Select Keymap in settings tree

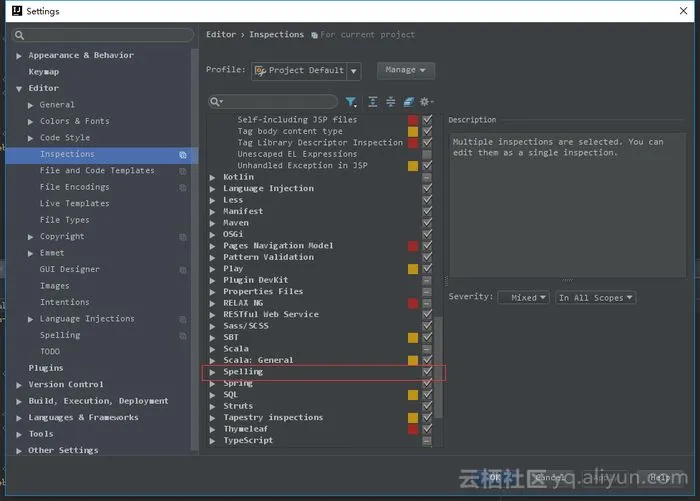(x=44, y=72)
